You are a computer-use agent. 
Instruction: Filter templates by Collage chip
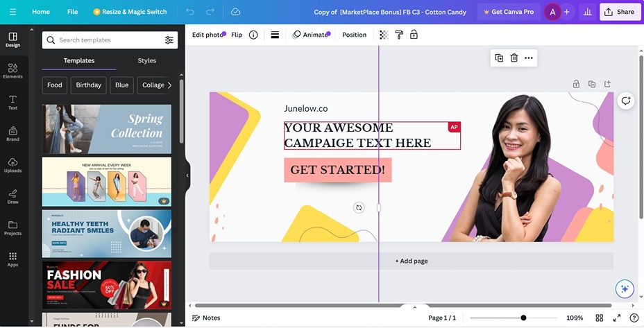pos(153,85)
